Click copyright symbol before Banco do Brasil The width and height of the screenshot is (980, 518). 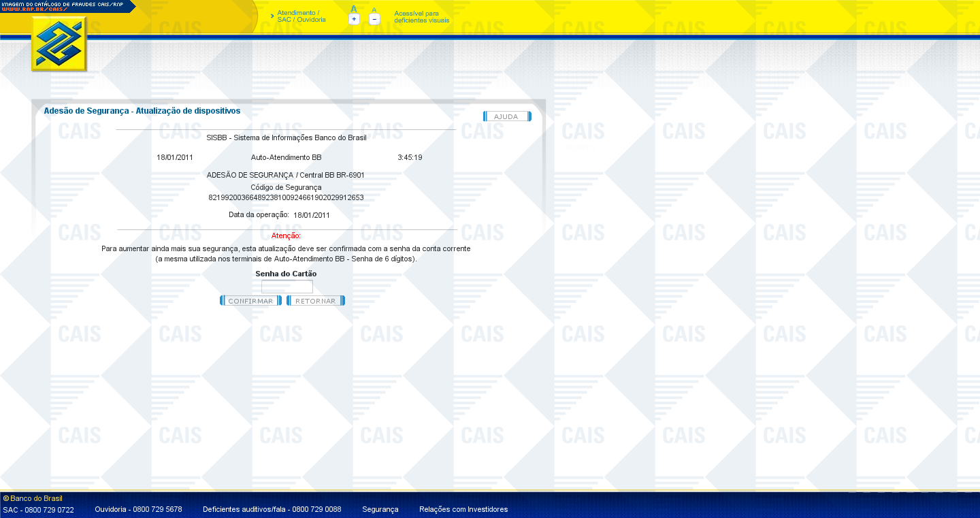(x=6, y=498)
